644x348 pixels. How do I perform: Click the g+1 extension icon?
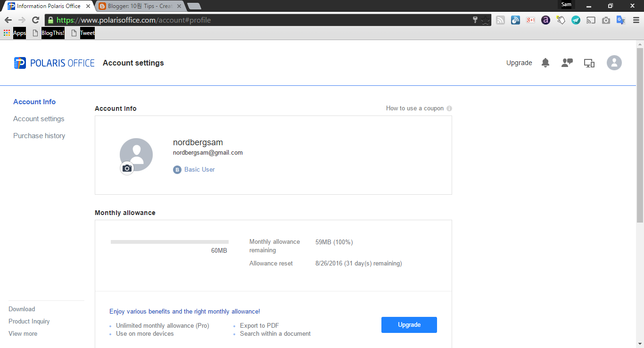pyautogui.click(x=530, y=20)
